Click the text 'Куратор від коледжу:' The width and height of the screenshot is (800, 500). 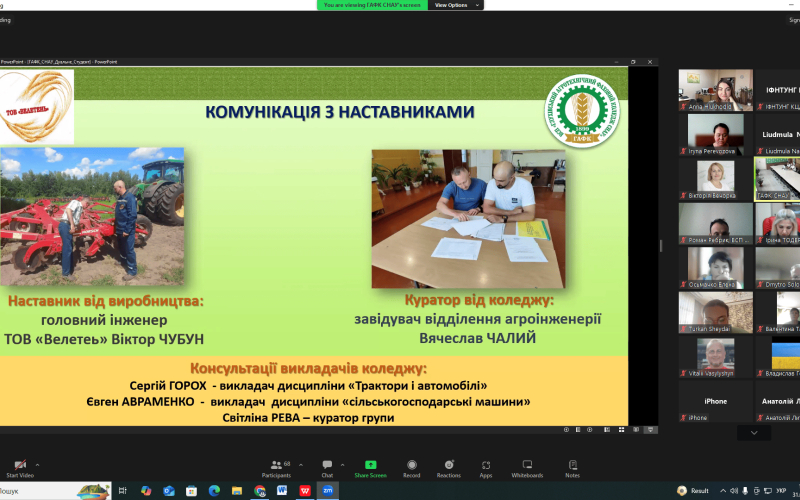point(479,301)
